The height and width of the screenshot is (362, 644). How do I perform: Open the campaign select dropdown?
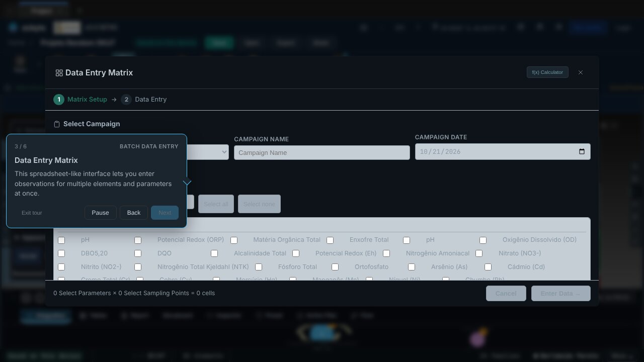[x=207, y=152]
